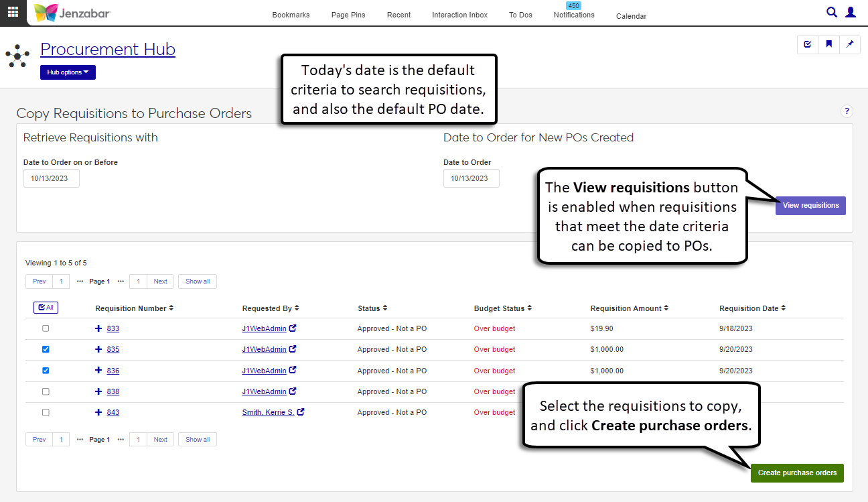868x502 pixels.
Task: Check the box for requisition 833
Action: [x=46, y=328]
